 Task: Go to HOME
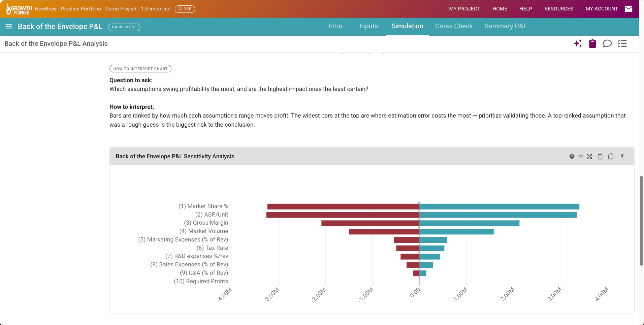click(x=500, y=9)
